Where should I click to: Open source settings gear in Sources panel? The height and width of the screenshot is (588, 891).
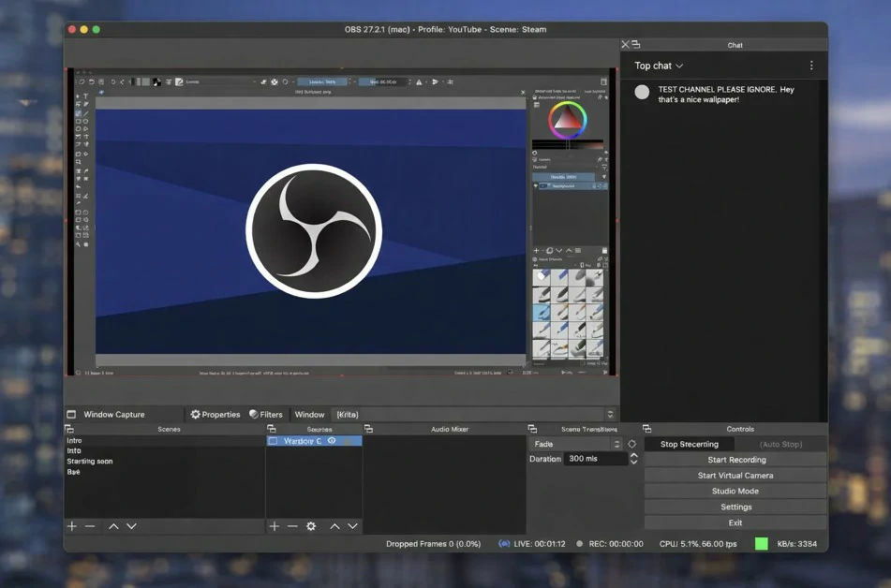pyautogui.click(x=311, y=526)
